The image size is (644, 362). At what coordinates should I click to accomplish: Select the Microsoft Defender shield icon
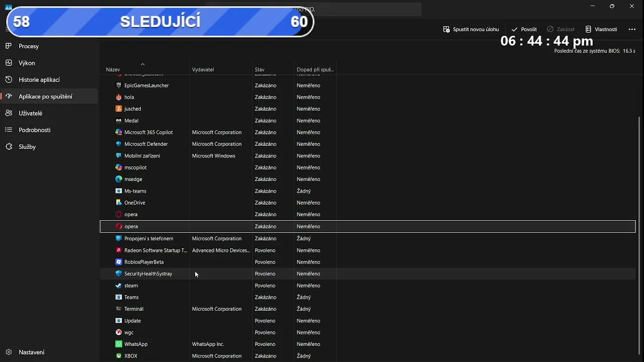(x=119, y=144)
